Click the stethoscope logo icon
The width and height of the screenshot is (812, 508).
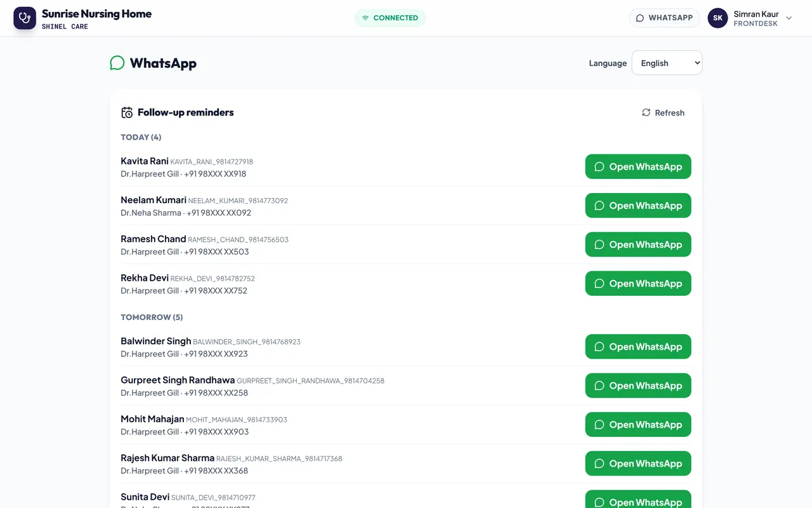(x=25, y=18)
